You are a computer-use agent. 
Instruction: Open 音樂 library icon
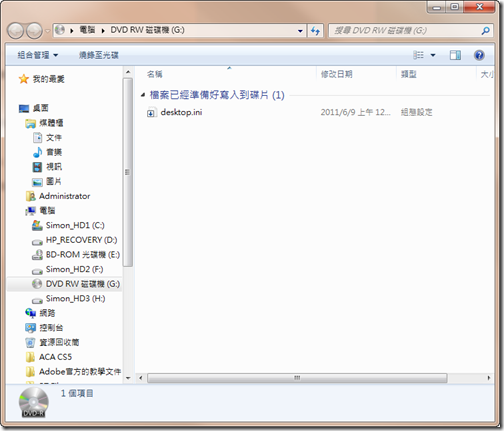37,152
